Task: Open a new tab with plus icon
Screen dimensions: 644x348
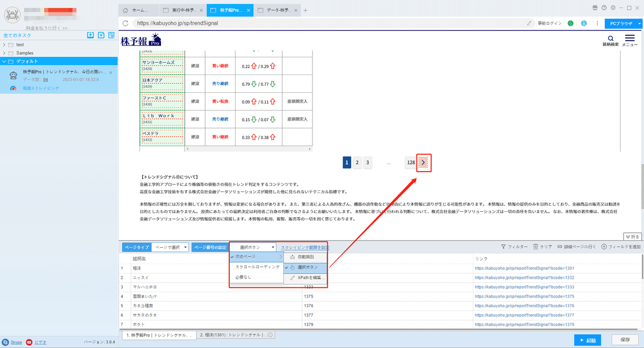Action: [x=305, y=10]
